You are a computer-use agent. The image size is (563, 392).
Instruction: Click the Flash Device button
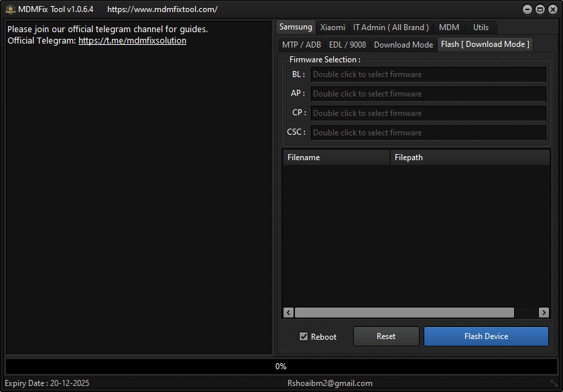pos(486,336)
